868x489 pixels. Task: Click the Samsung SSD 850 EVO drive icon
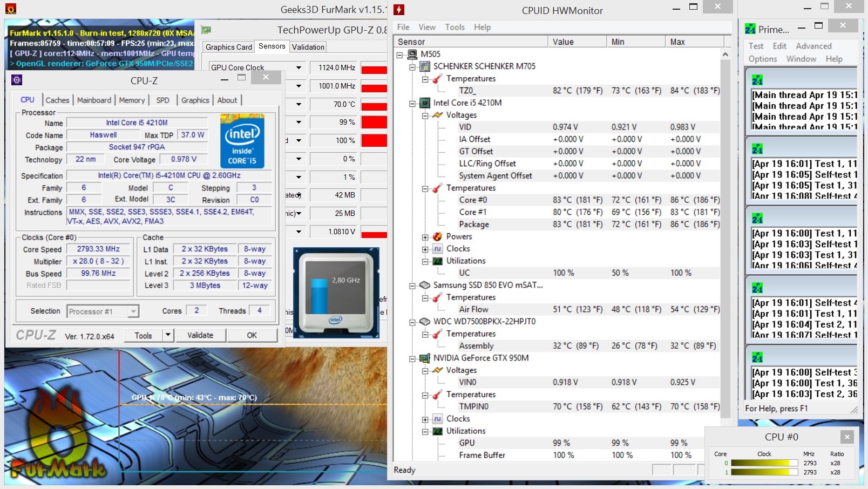pyautogui.click(x=425, y=285)
